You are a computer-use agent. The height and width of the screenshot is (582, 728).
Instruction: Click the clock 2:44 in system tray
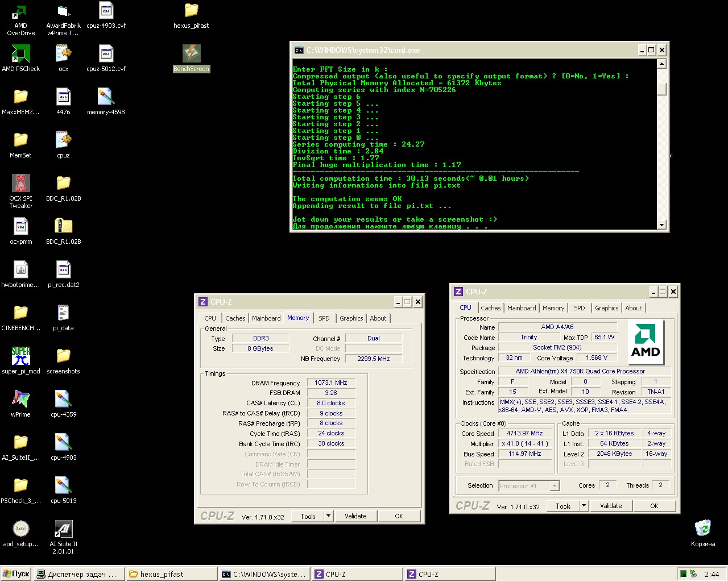711,574
